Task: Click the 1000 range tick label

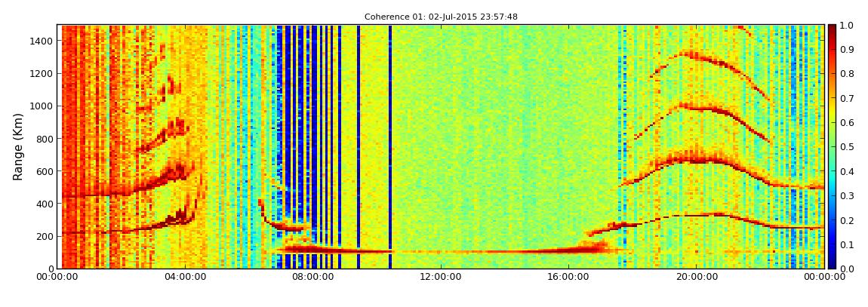Action: [x=42, y=106]
